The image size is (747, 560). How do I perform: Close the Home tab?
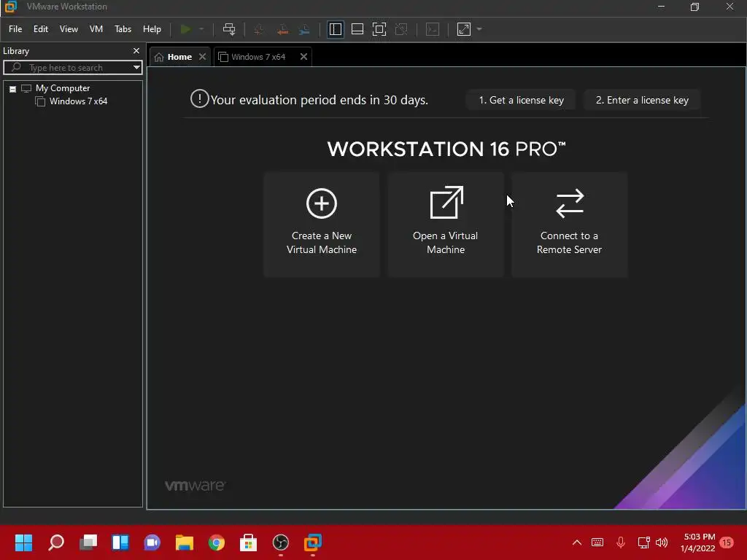[x=203, y=57]
